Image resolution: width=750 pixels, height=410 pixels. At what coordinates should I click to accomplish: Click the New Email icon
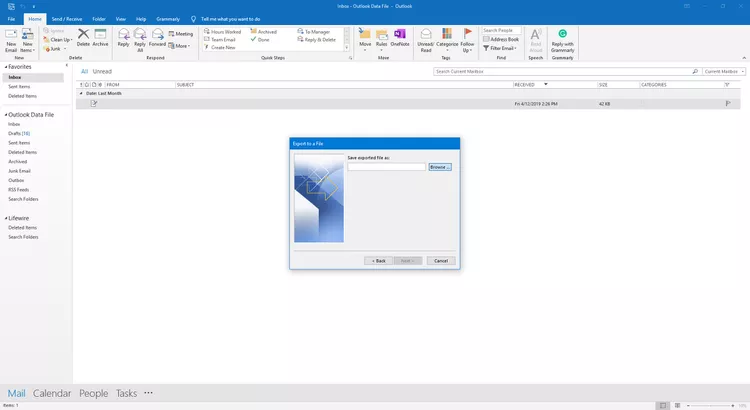(x=11, y=34)
